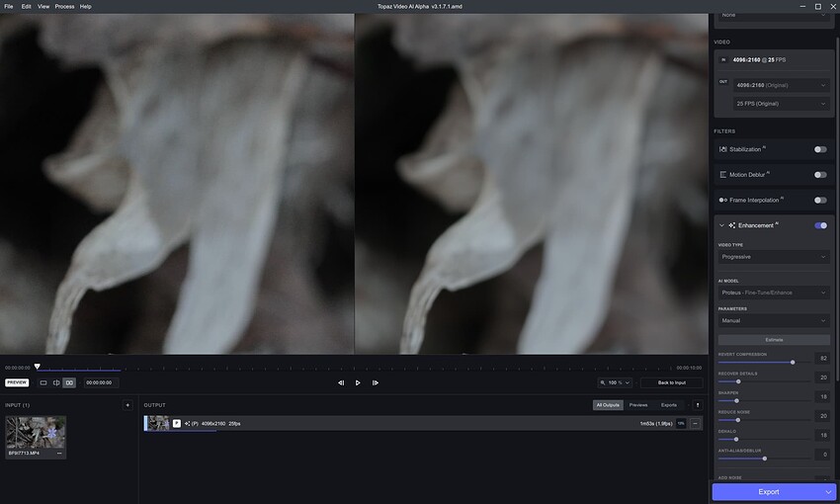
Task: Click the play button
Action: pos(358,382)
